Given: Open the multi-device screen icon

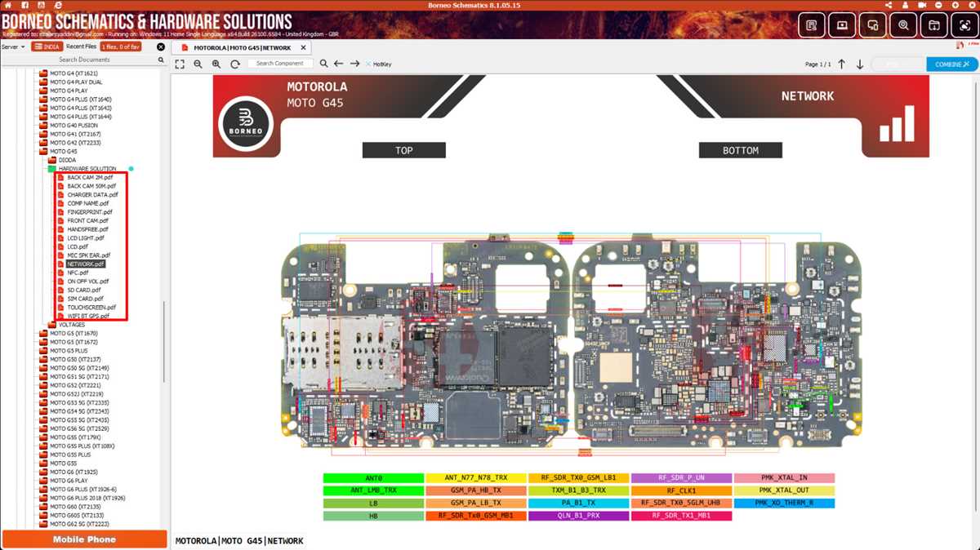Looking at the screenshot, I should pyautogui.click(x=873, y=25).
